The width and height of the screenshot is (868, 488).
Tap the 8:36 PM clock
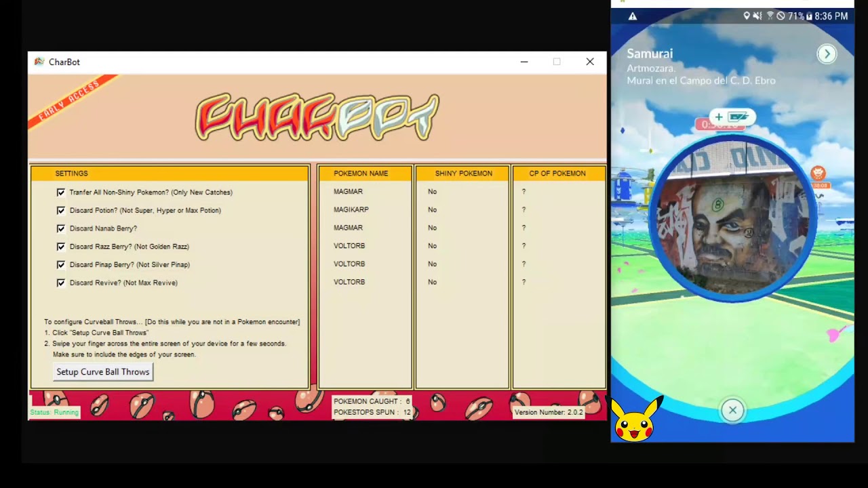[831, 16]
